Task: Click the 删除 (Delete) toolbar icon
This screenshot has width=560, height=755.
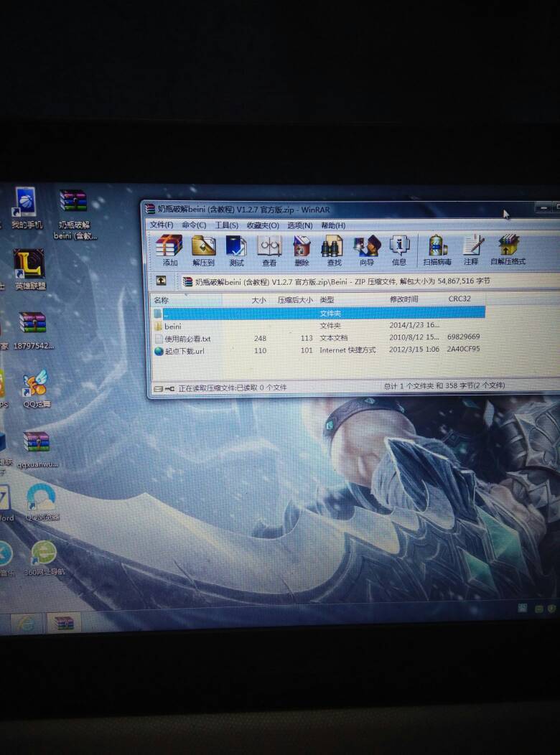Action: [x=302, y=248]
